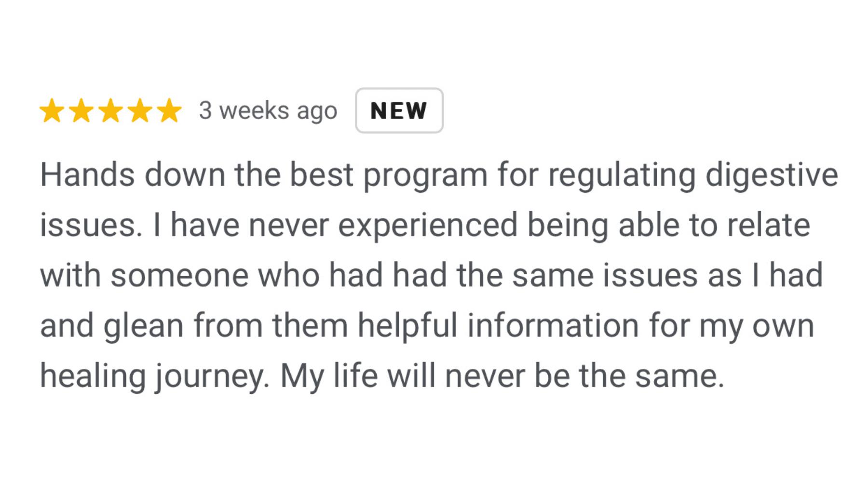Click the first gold rating star
868x482 pixels.
(52, 110)
